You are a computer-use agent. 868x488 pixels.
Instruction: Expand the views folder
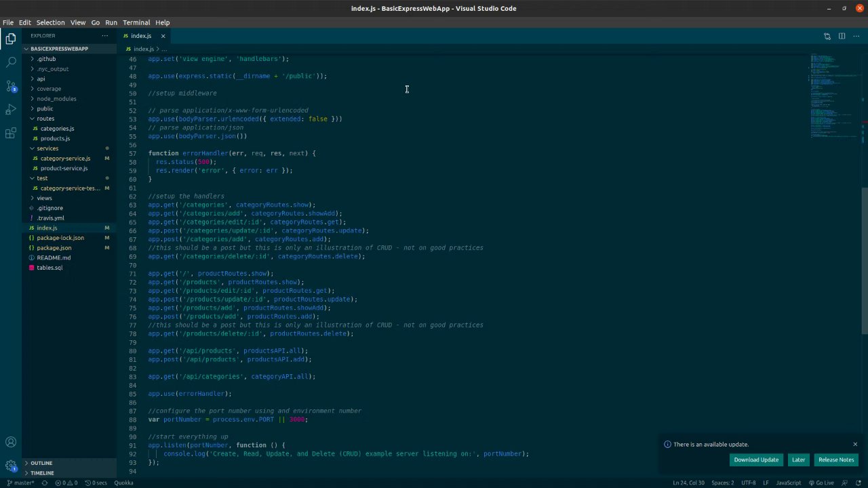(x=44, y=198)
